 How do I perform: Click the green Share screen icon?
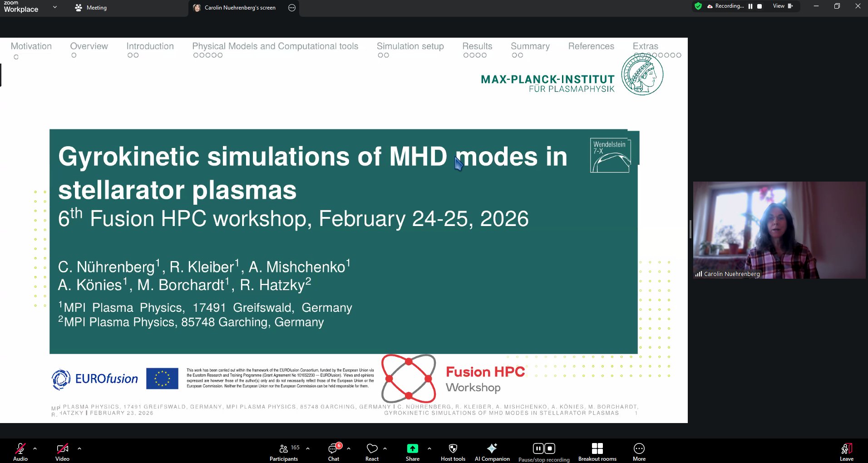click(x=412, y=448)
